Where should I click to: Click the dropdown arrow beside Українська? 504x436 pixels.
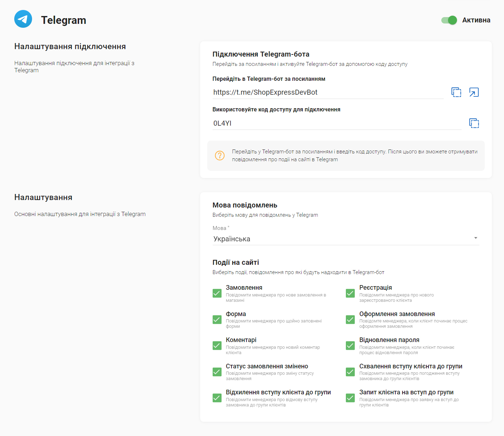[x=476, y=238]
